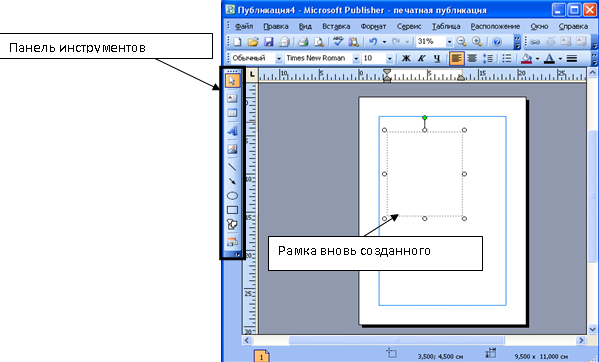Toggle align text left
Screen dimensions: 599x362
tap(457, 58)
